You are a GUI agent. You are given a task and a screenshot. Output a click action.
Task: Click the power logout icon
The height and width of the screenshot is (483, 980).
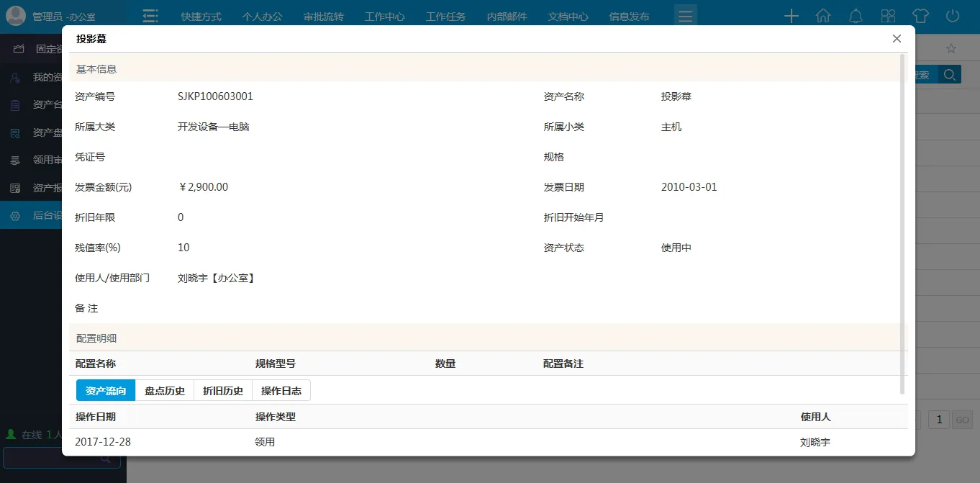coord(953,16)
